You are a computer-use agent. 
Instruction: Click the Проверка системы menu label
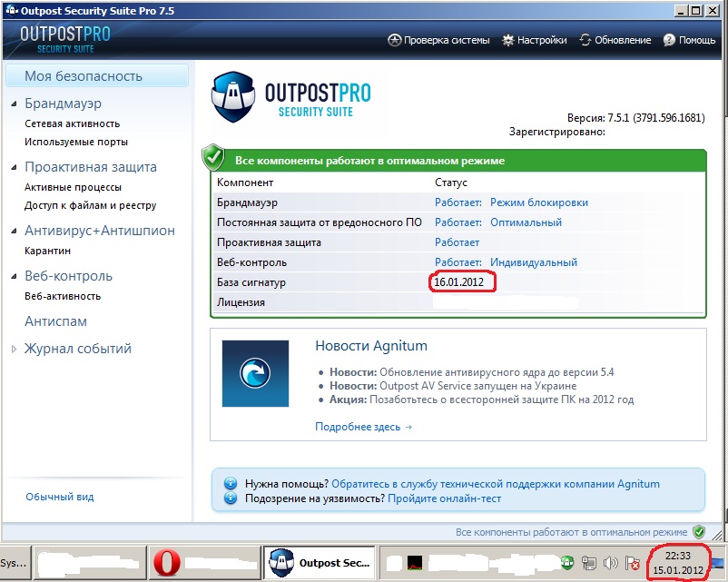(447, 41)
